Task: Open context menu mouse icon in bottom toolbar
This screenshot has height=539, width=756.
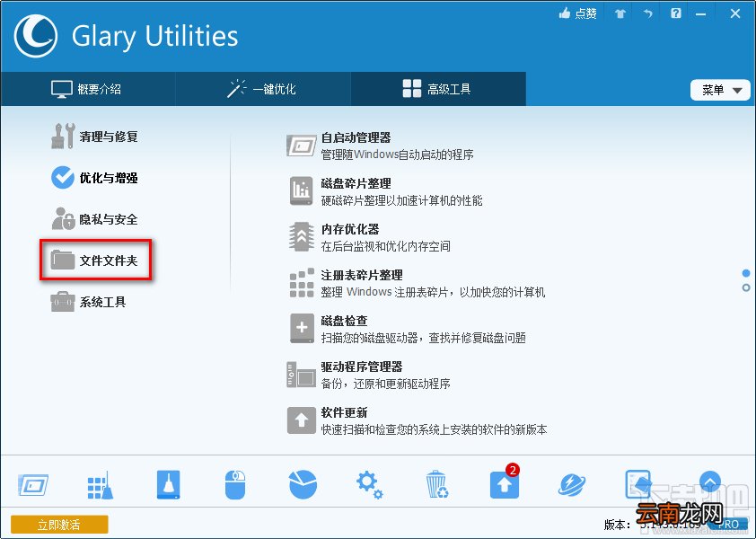Action: (x=235, y=484)
